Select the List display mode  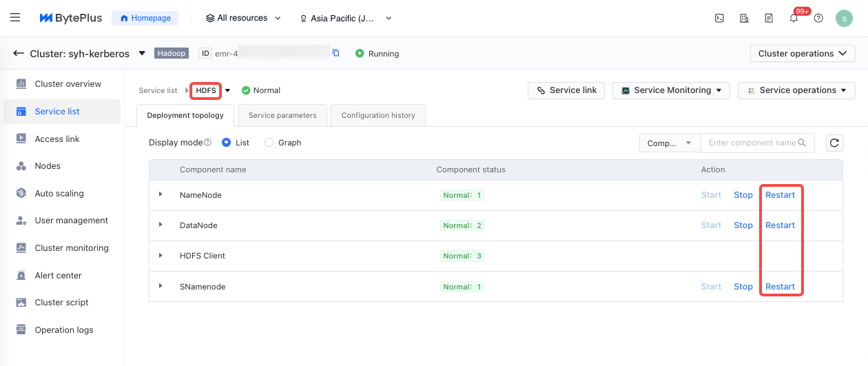(227, 143)
